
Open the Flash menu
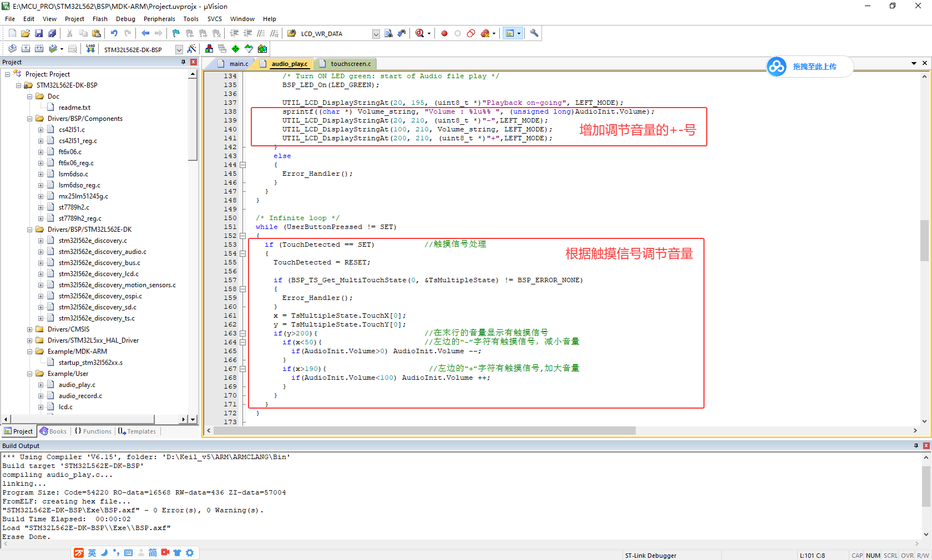click(x=100, y=19)
